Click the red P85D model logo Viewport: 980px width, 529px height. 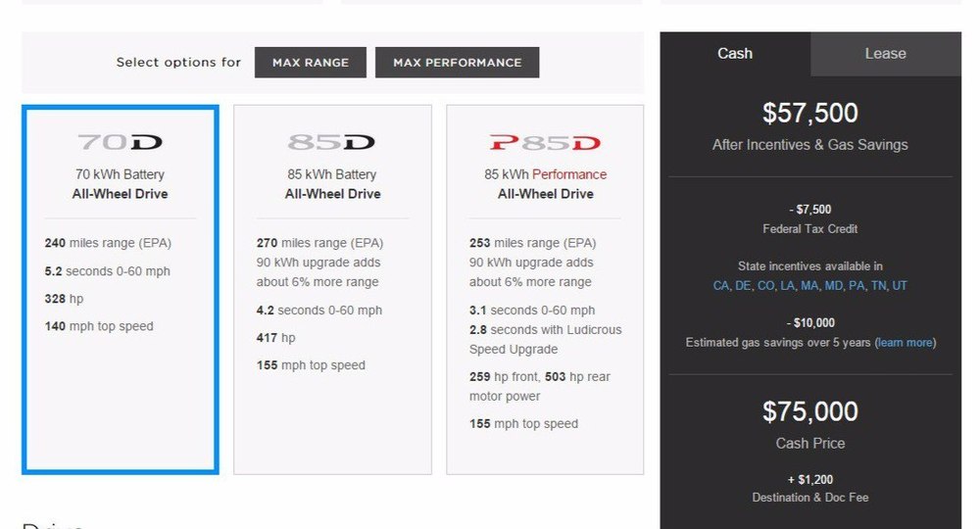pos(545,143)
